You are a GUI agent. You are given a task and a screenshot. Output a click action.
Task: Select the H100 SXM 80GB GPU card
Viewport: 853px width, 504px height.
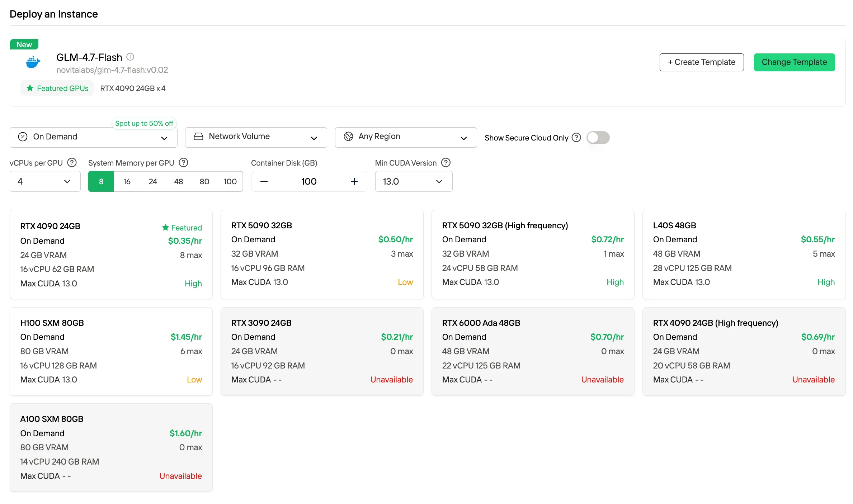point(111,351)
